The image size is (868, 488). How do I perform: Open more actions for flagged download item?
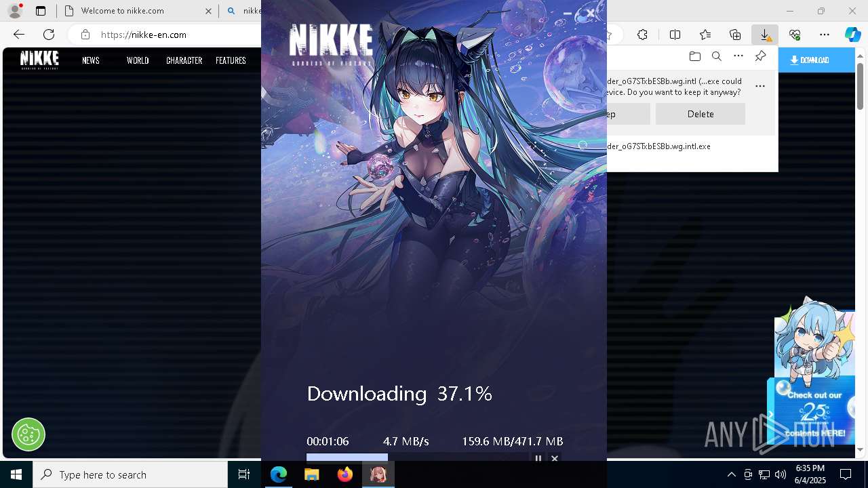[x=760, y=86]
